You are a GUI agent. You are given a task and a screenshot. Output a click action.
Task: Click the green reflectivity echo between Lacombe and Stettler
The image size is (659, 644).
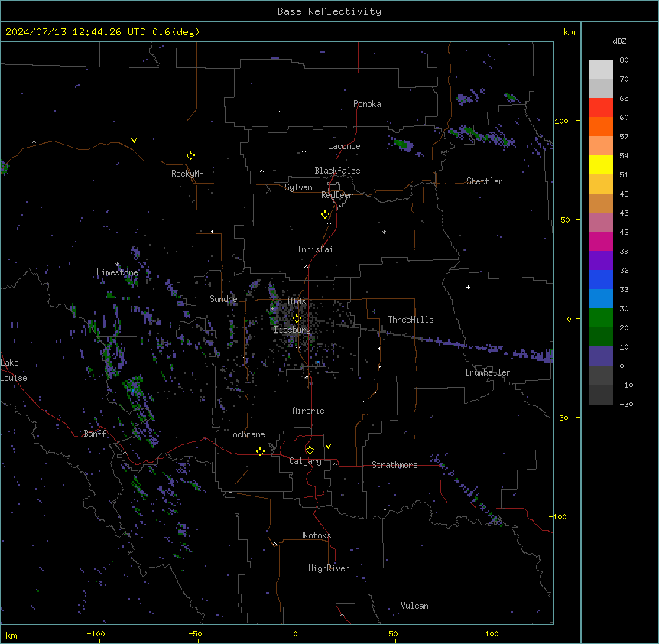click(x=404, y=145)
